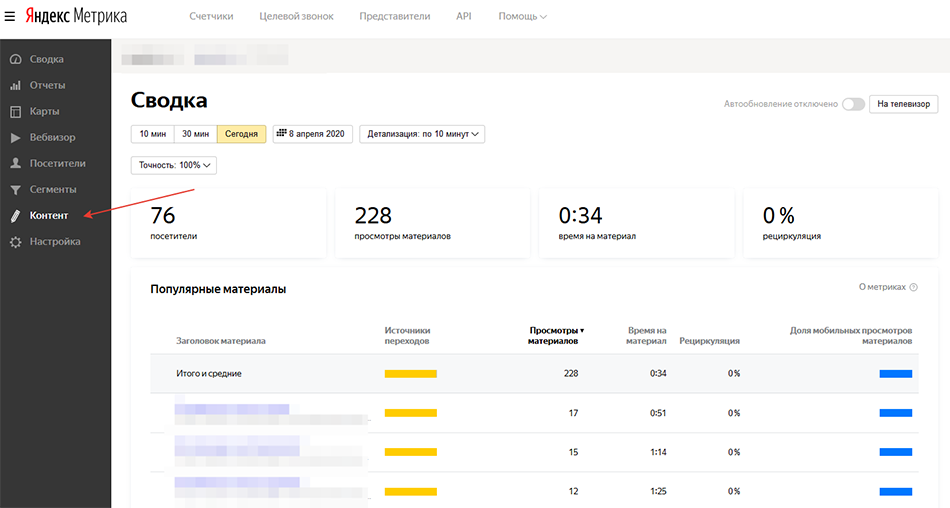The image size is (950, 508).
Task: Click the blue mobile bar in the 15 views row
Action: (x=895, y=452)
